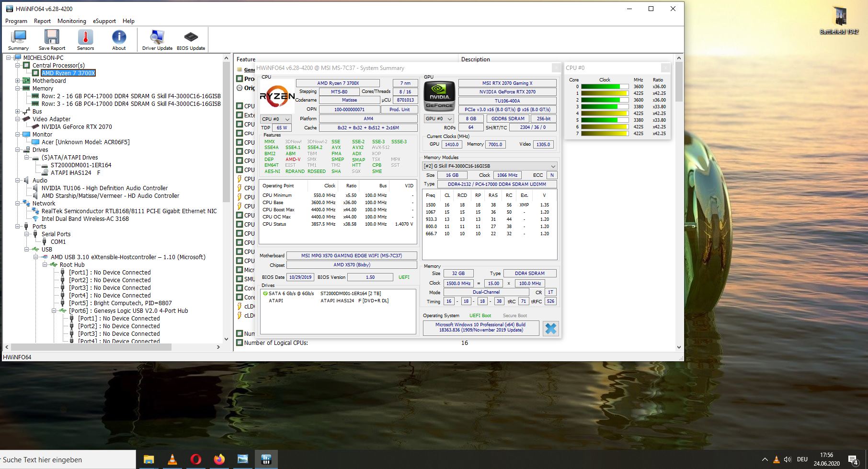This screenshot has width=868, height=469.
Task: Expand the Motherboard tree node
Action: pos(17,81)
